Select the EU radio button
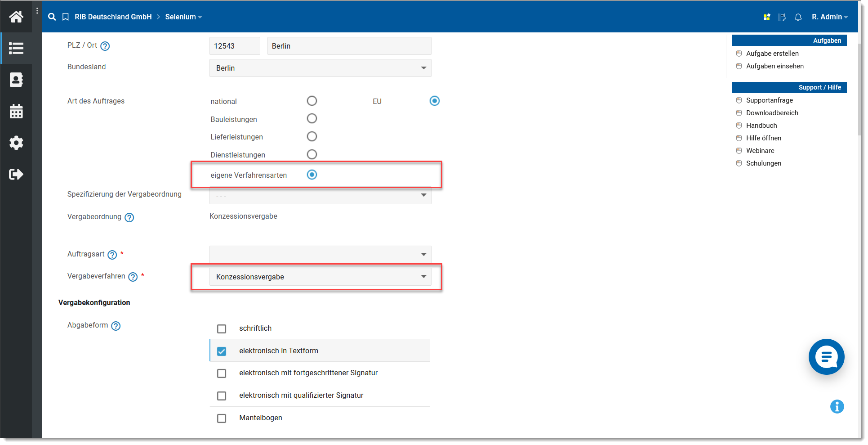The image size is (868, 445). (x=435, y=101)
